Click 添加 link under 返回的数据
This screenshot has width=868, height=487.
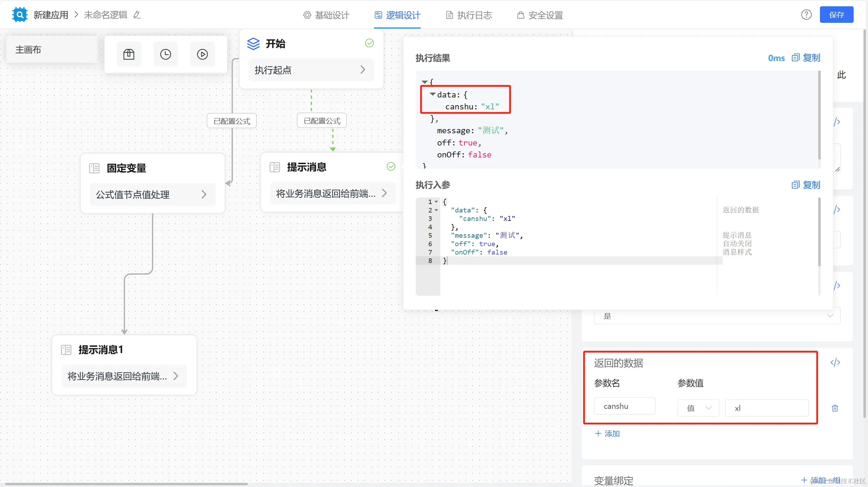pyautogui.click(x=608, y=434)
